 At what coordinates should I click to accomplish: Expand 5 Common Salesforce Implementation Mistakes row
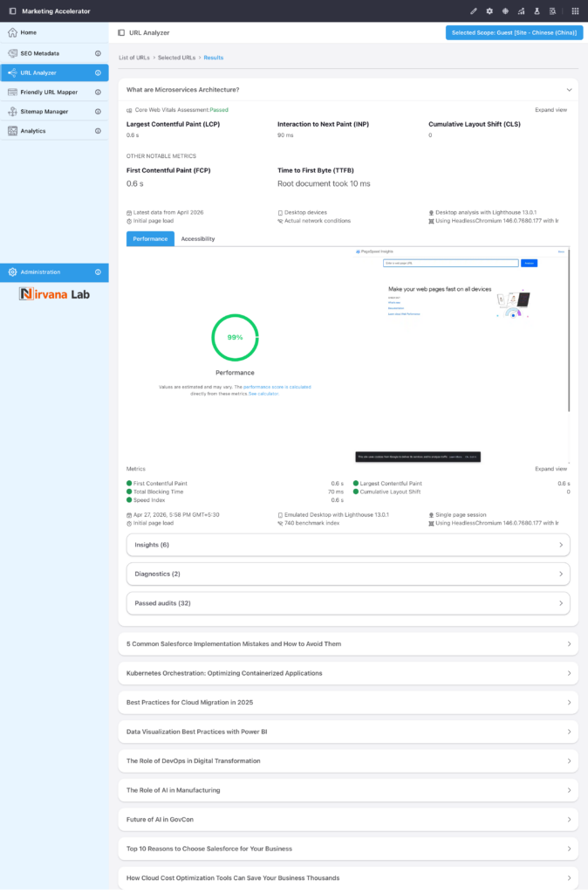point(348,643)
